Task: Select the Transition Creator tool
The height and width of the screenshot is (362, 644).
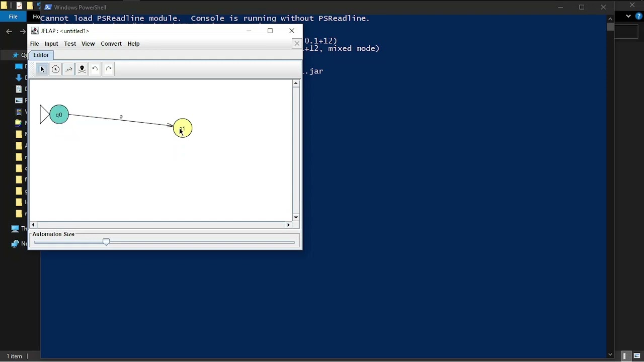Action: pos(69,69)
